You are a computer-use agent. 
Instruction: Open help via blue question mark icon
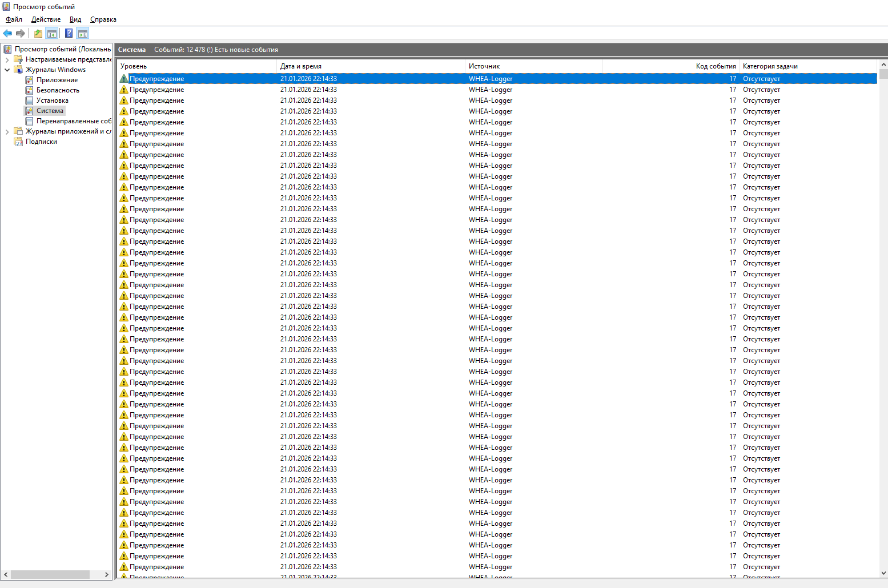point(69,34)
